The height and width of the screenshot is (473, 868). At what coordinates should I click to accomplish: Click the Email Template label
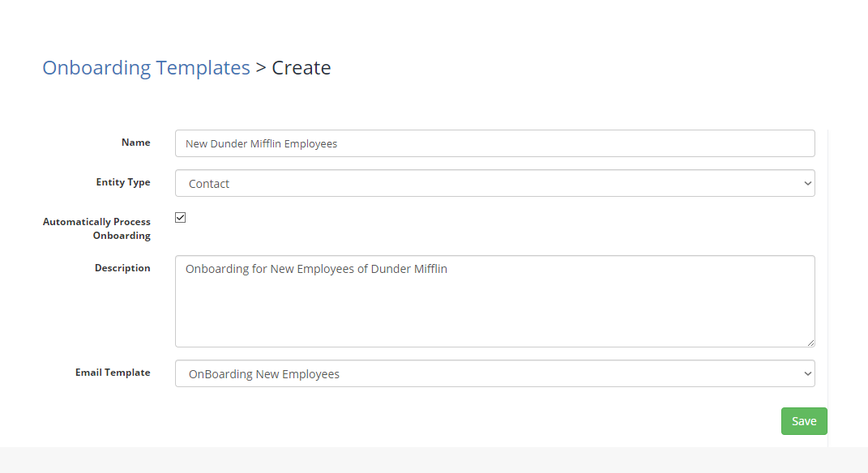[x=113, y=373]
